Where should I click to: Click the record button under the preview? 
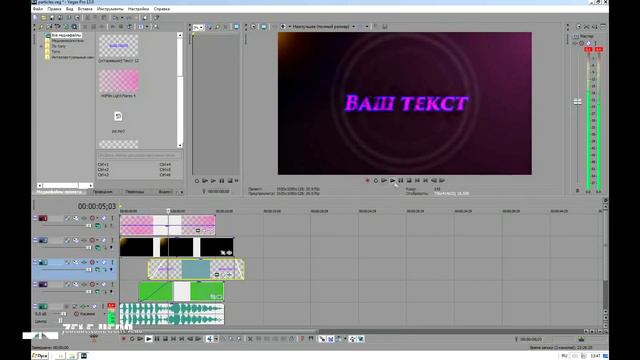click(367, 180)
